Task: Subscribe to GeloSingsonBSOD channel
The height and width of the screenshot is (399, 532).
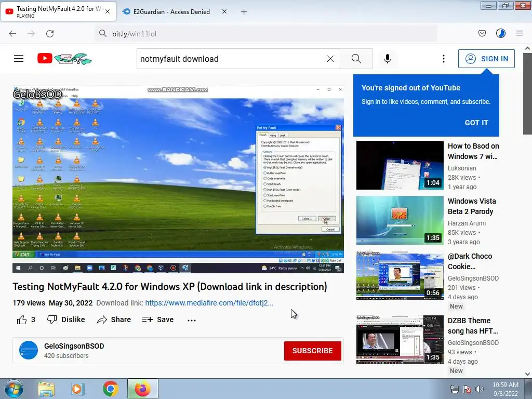Action: tap(312, 351)
